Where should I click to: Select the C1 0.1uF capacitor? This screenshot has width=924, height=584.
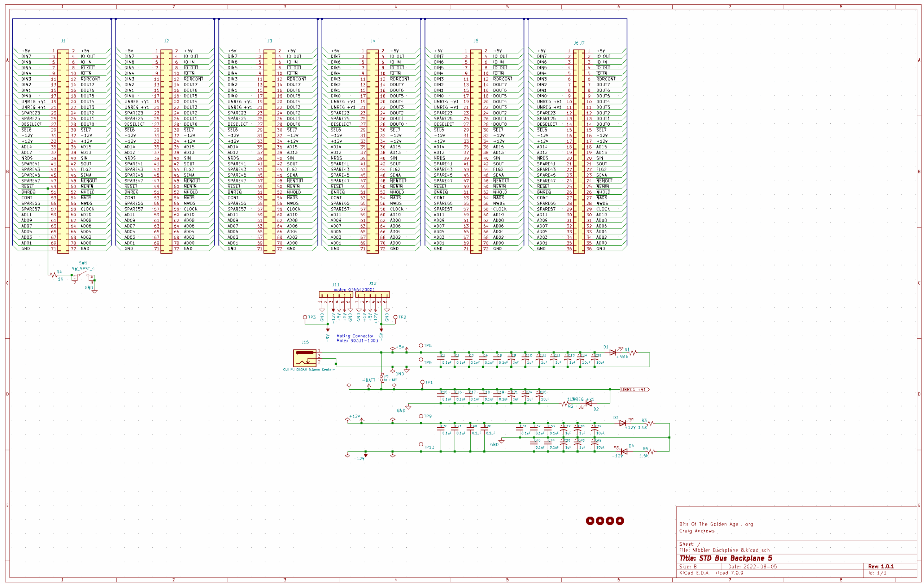click(441, 359)
